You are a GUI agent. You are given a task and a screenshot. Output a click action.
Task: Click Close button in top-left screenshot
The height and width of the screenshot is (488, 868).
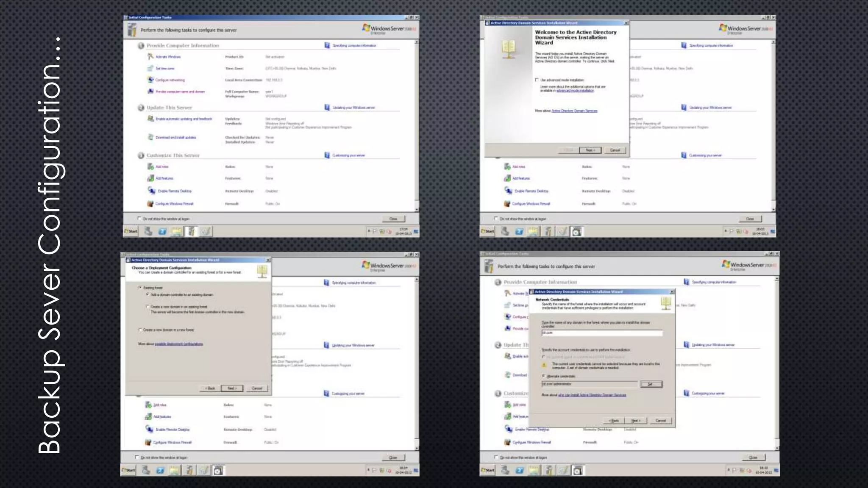(x=393, y=219)
